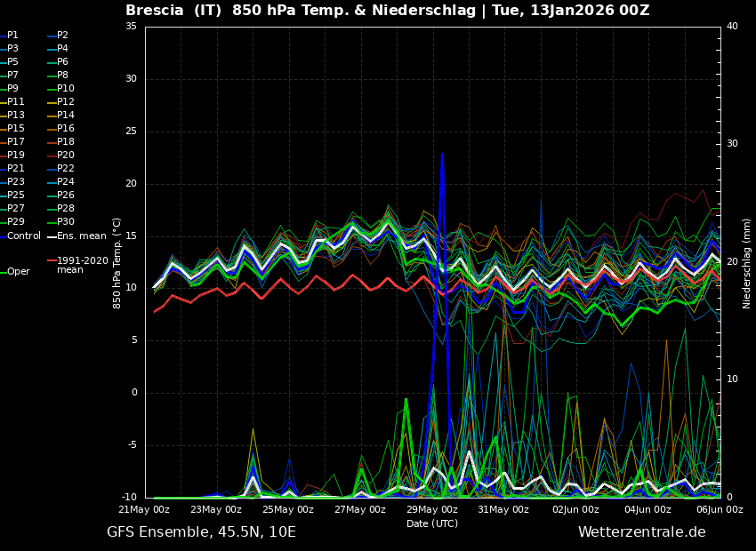Click the 35 tick on the temperature axis
This screenshot has height=551, width=756.
[131, 26]
